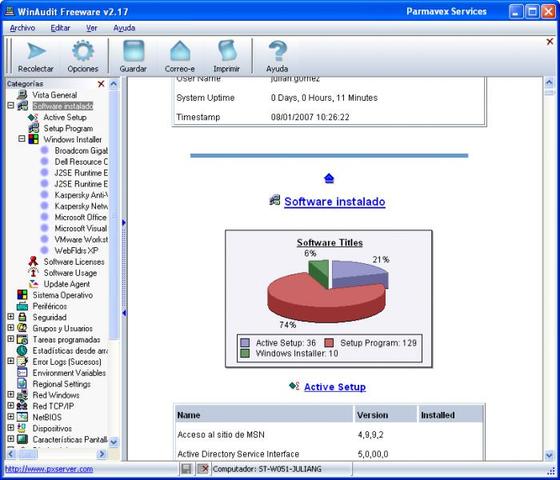
Task: Collapse the Windows Installer tree node
Action: point(22,139)
